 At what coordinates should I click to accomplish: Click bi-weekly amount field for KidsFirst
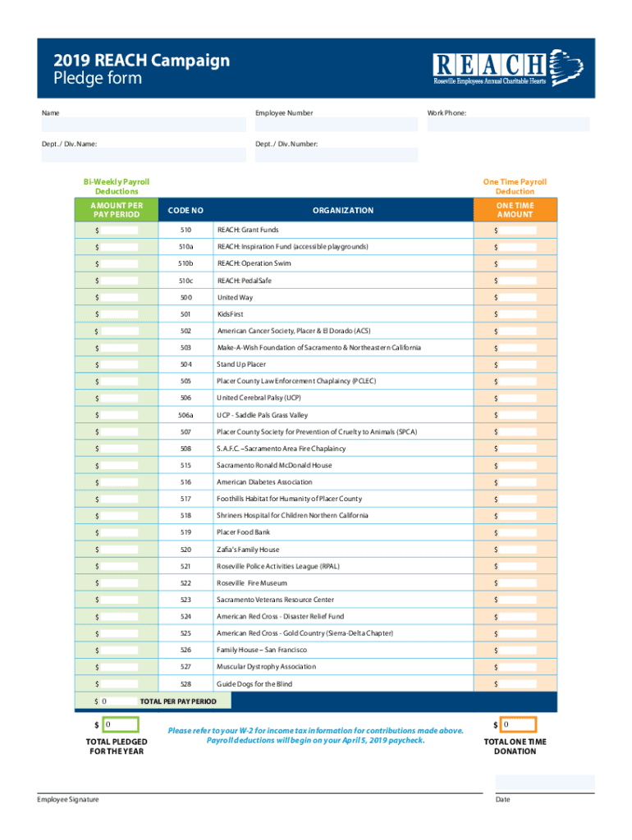pyautogui.click(x=120, y=314)
